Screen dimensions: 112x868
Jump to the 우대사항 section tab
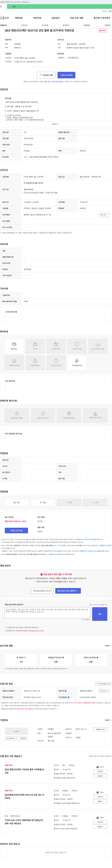click(x=45, y=25)
